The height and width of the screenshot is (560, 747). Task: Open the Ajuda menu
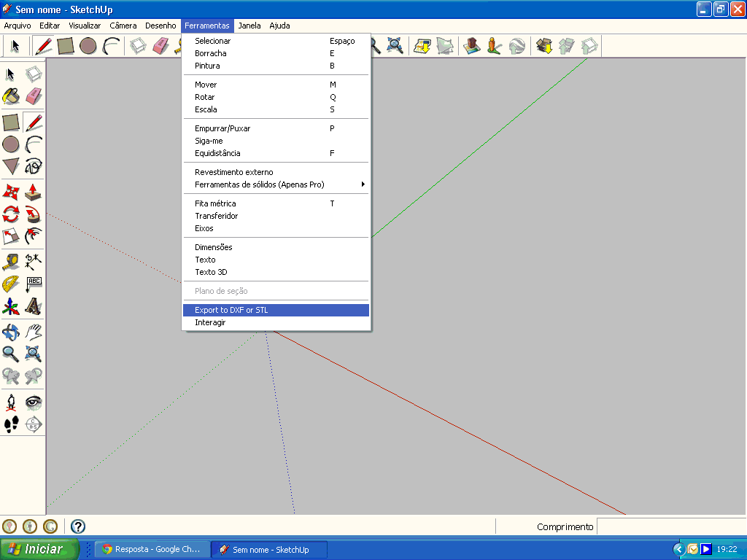coord(279,26)
